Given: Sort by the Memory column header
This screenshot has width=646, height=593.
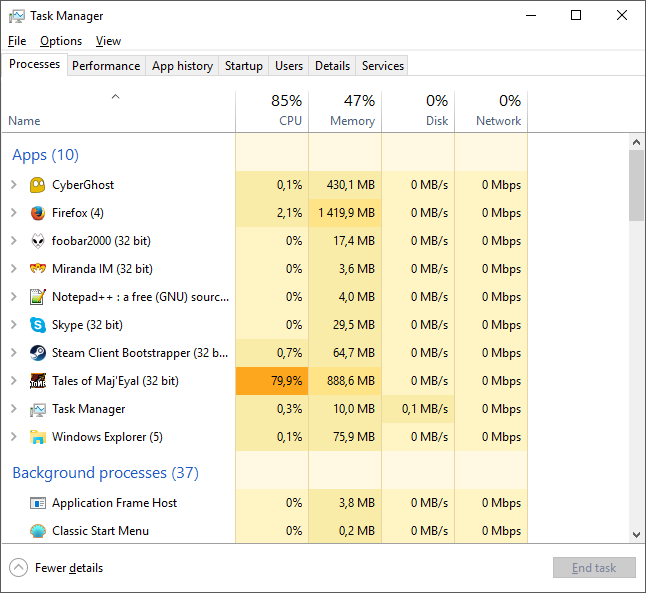Looking at the screenshot, I should [x=345, y=110].
